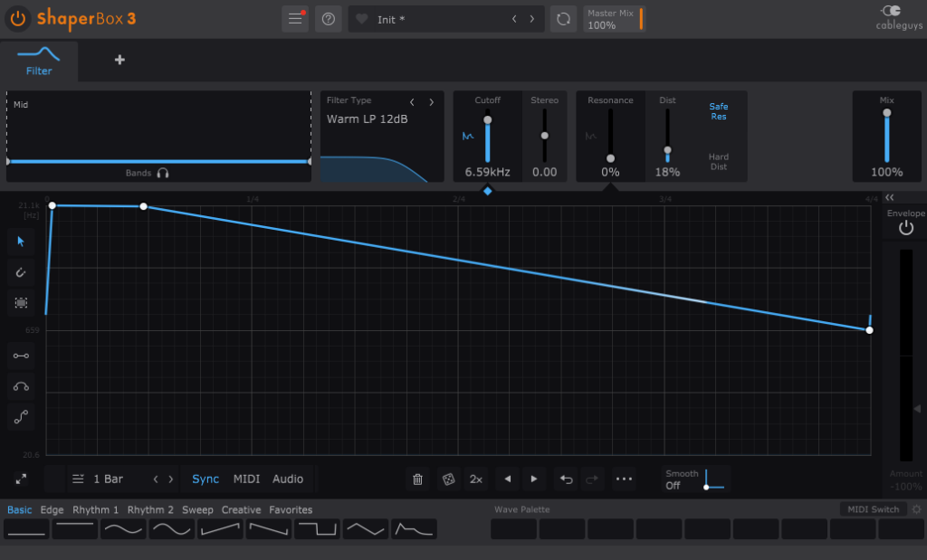This screenshot has height=560, width=927.
Task: Click the undo arrow
Action: 567,479
